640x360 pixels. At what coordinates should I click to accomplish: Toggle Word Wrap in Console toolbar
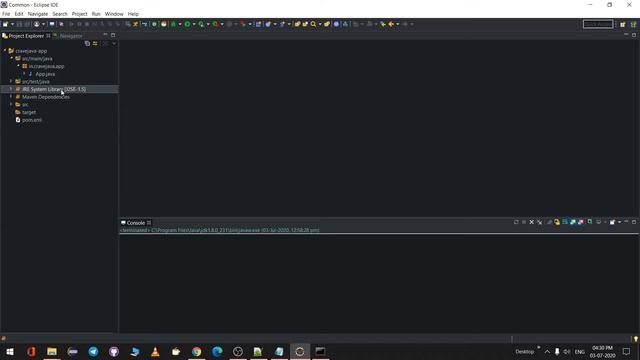tap(565, 222)
